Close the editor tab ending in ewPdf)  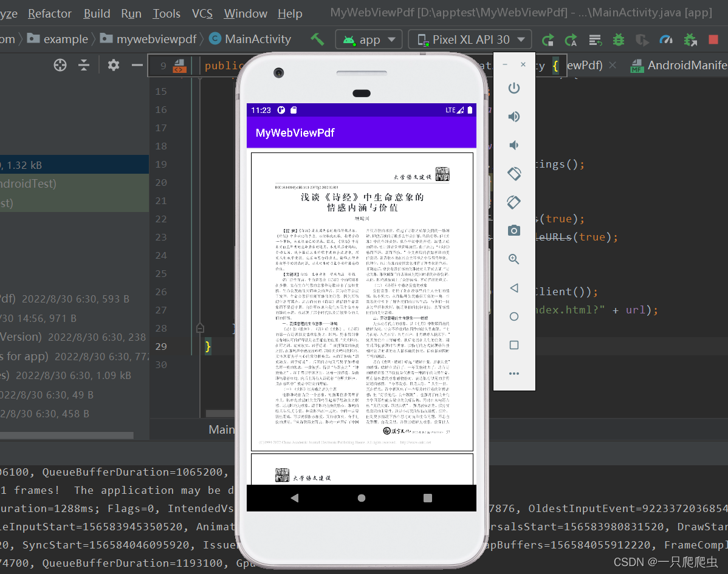tap(613, 66)
